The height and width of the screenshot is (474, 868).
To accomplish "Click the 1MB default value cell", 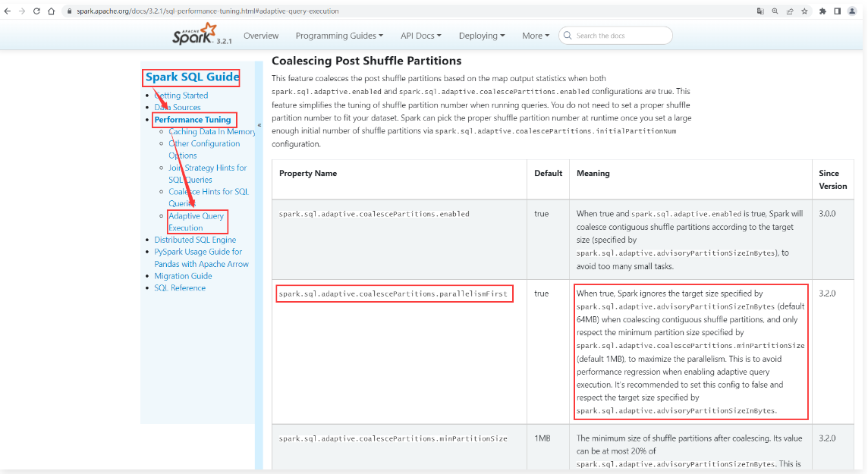I will [542, 438].
